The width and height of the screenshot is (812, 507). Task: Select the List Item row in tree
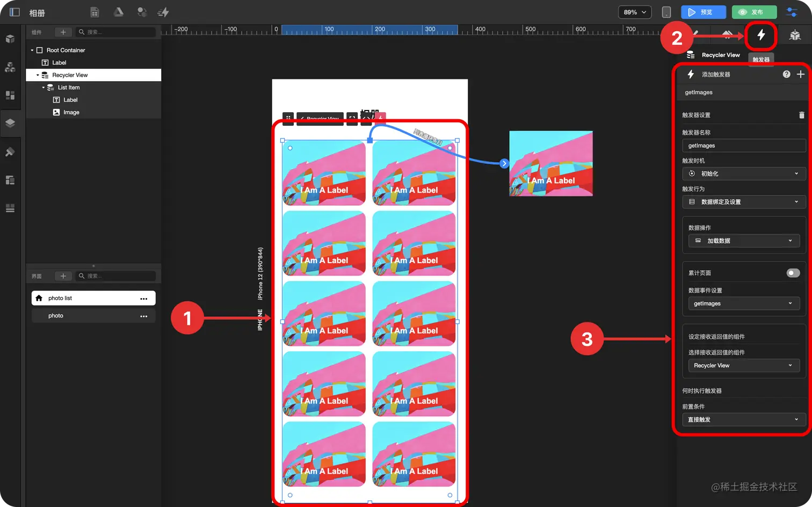tap(93, 88)
